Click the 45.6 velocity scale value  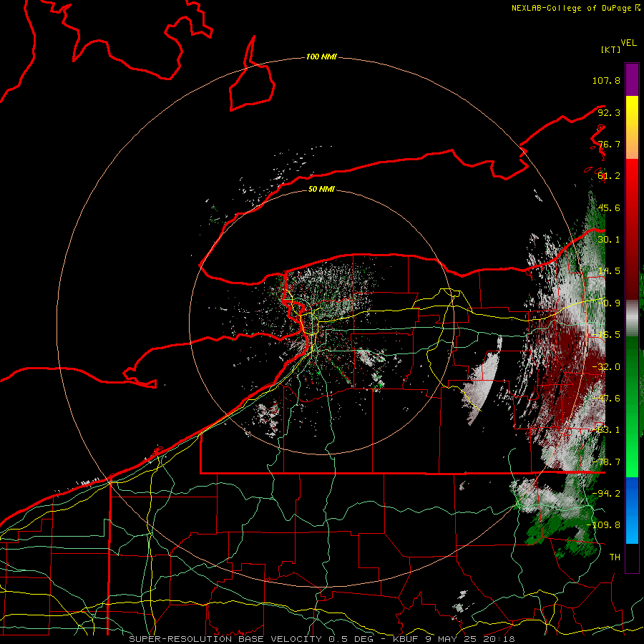point(609,208)
